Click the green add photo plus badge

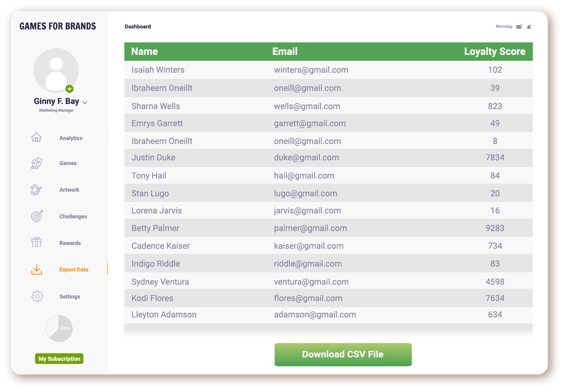click(x=69, y=89)
